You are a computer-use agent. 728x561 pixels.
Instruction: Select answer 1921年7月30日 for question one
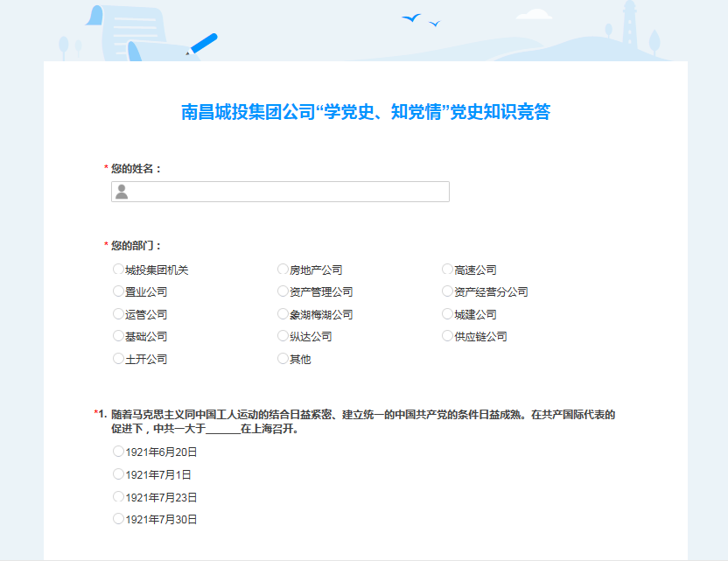pyautogui.click(x=116, y=518)
